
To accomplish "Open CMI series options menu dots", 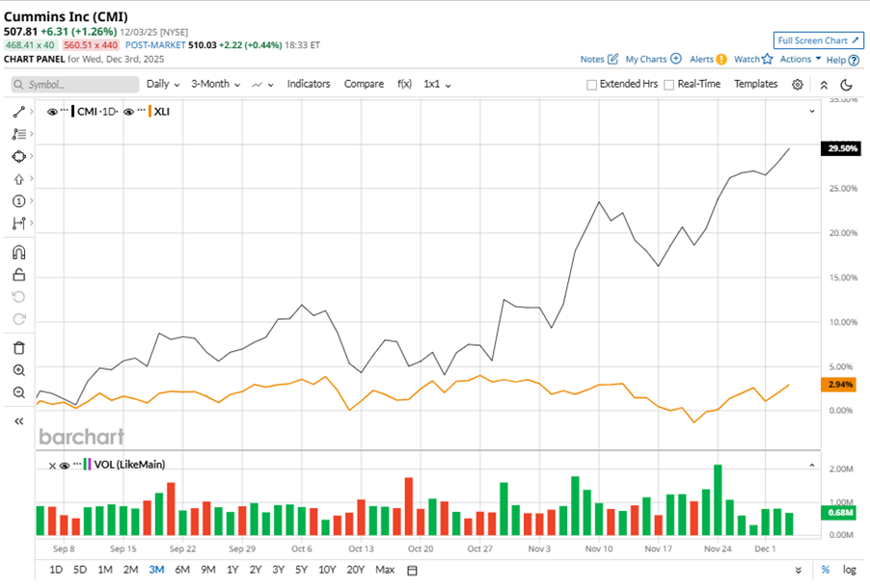I will pyautogui.click(x=65, y=110).
